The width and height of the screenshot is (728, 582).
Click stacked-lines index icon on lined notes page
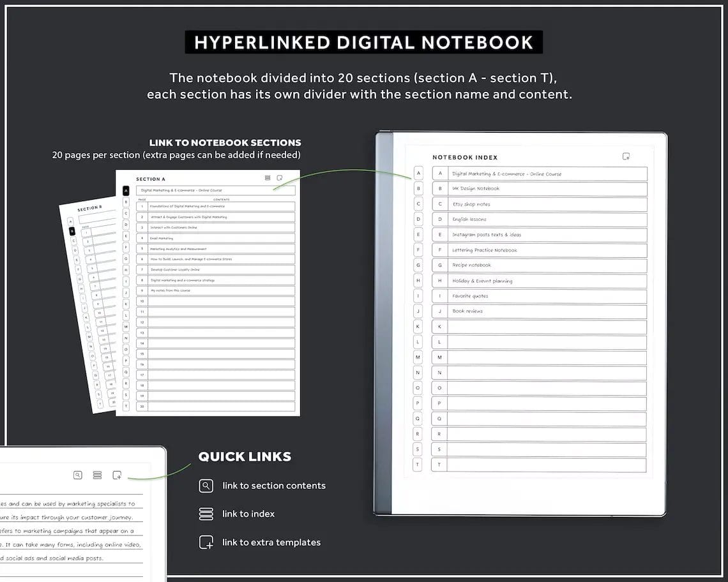97,475
